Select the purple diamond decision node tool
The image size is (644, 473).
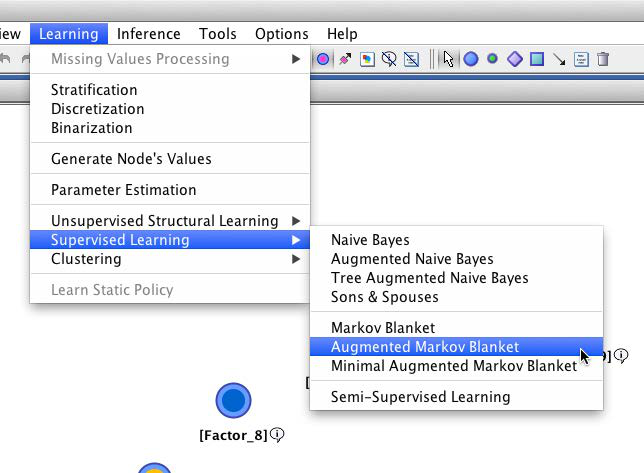pos(515,59)
